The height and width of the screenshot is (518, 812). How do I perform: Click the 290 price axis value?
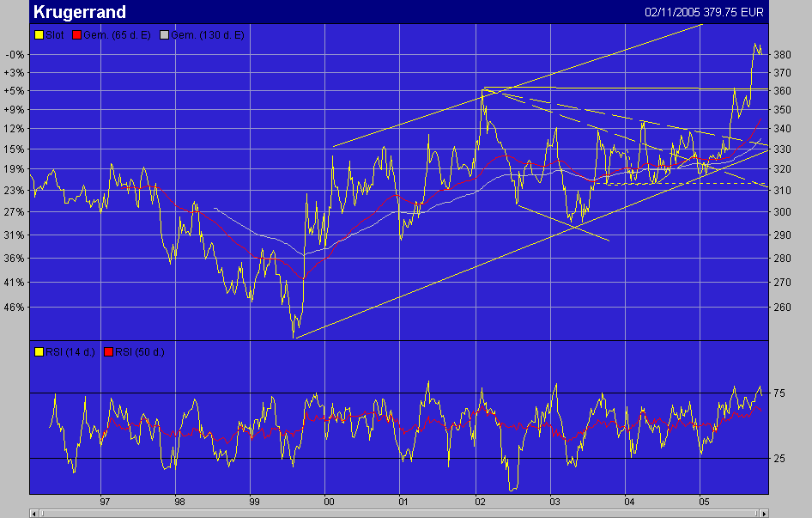(x=783, y=235)
